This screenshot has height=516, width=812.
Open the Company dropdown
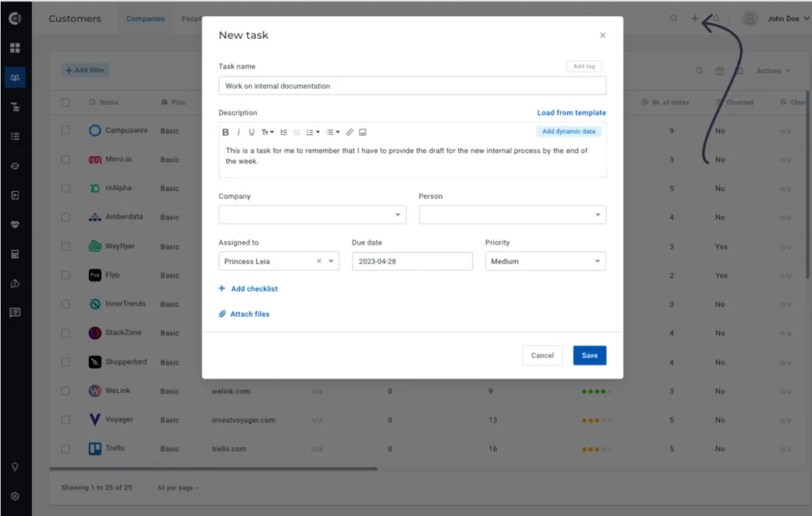point(312,215)
